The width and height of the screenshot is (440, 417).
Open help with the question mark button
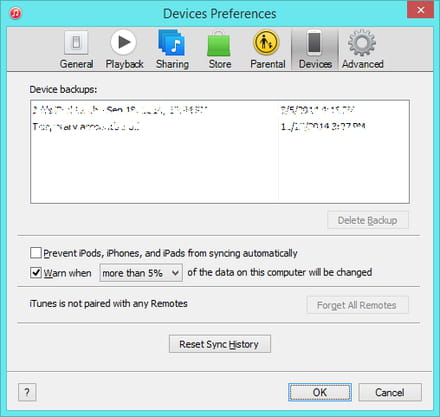pos(27,392)
